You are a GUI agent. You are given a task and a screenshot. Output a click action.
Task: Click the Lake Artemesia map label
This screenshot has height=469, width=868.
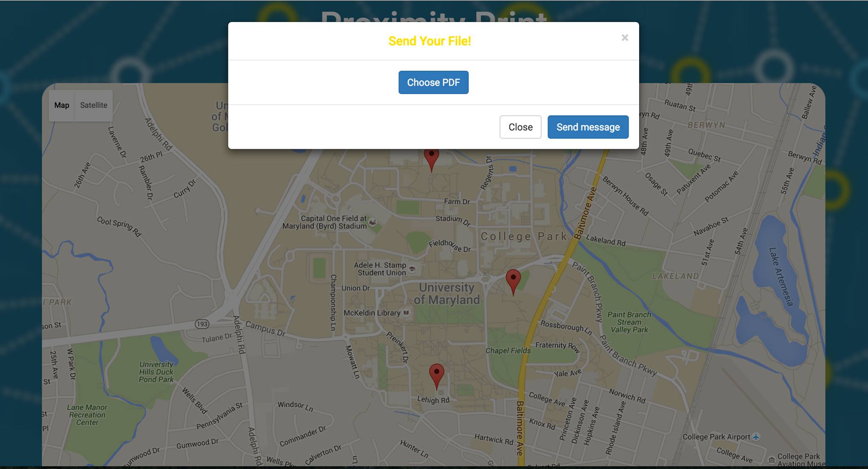tap(781, 277)
